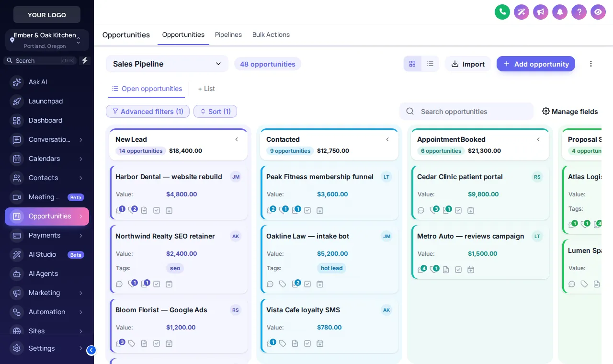
Task: Open the Peak Fitness membership funnel card
Action: [329, 193]
